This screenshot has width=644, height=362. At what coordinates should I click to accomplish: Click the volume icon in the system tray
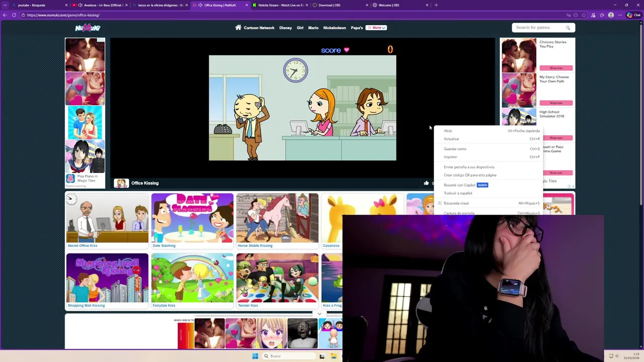[618, 356]
